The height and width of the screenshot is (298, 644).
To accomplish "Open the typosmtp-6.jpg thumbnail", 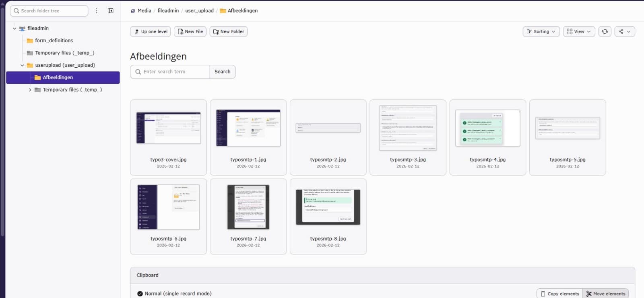I will tap(168, 207).
